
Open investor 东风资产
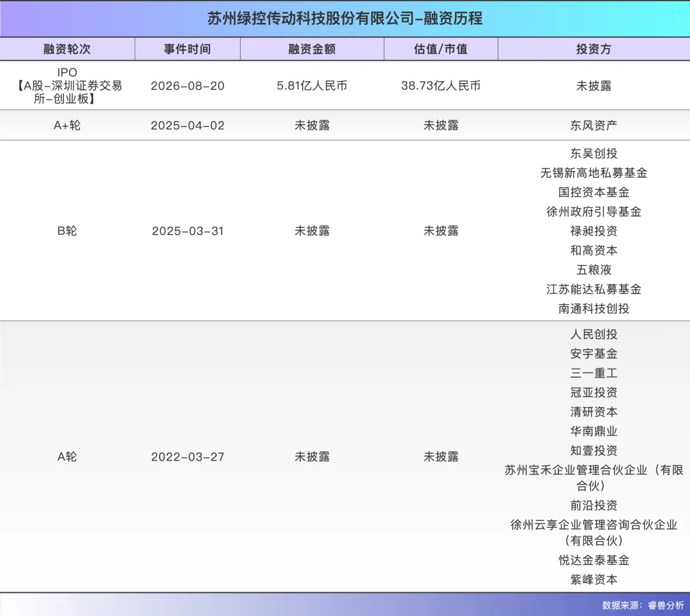click(x=594, y=125)
